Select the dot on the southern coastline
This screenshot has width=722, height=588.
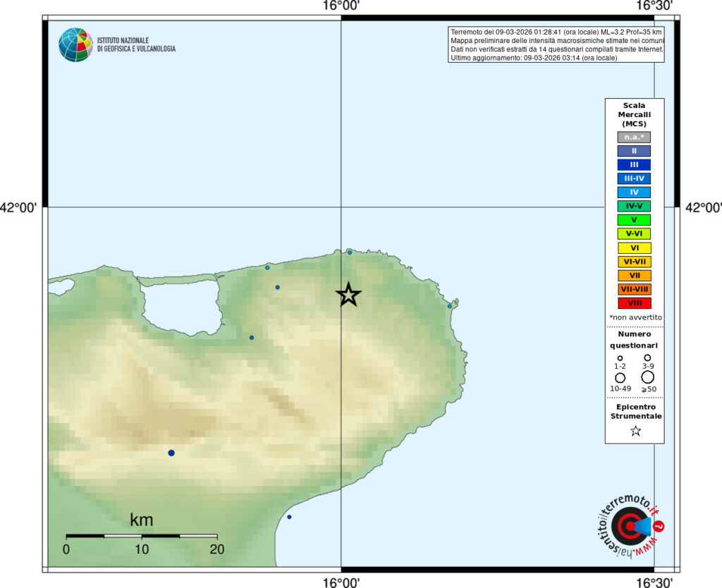click(289, 517)
